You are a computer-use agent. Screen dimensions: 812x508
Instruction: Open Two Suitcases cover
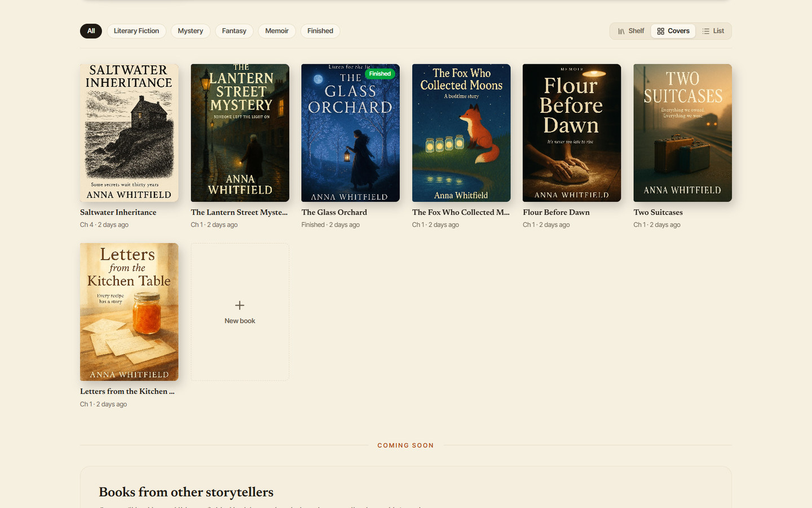click(682, 133)
